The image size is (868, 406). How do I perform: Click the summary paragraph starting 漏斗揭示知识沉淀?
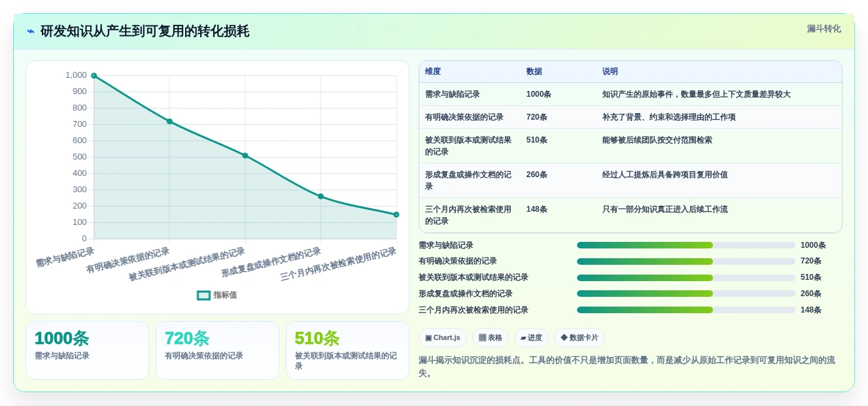630,367
